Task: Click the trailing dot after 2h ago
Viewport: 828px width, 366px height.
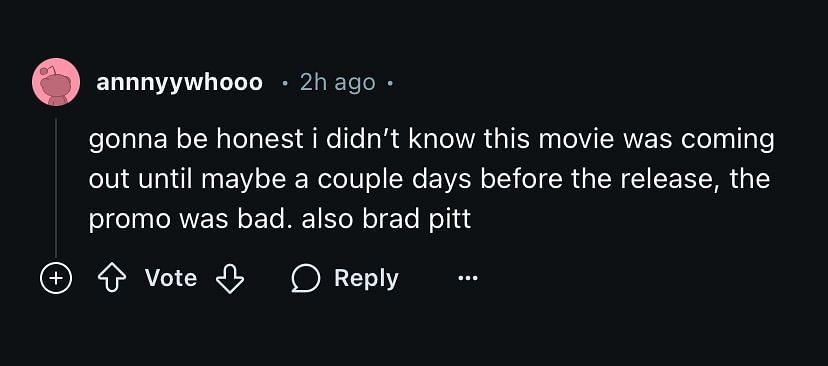Action: coord(390,83)
